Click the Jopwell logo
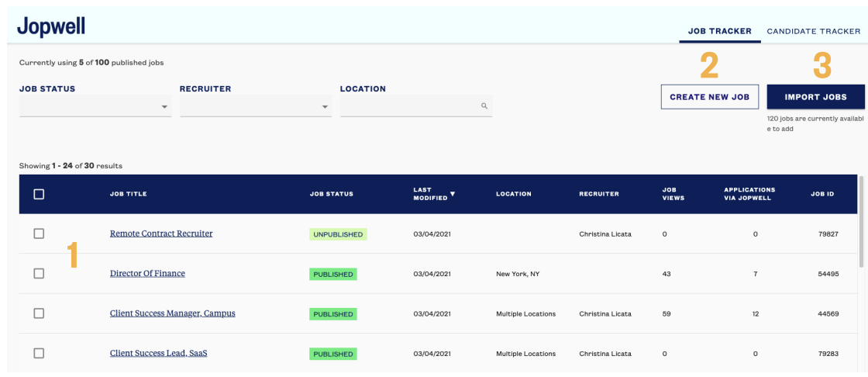 tap(51, 26)
